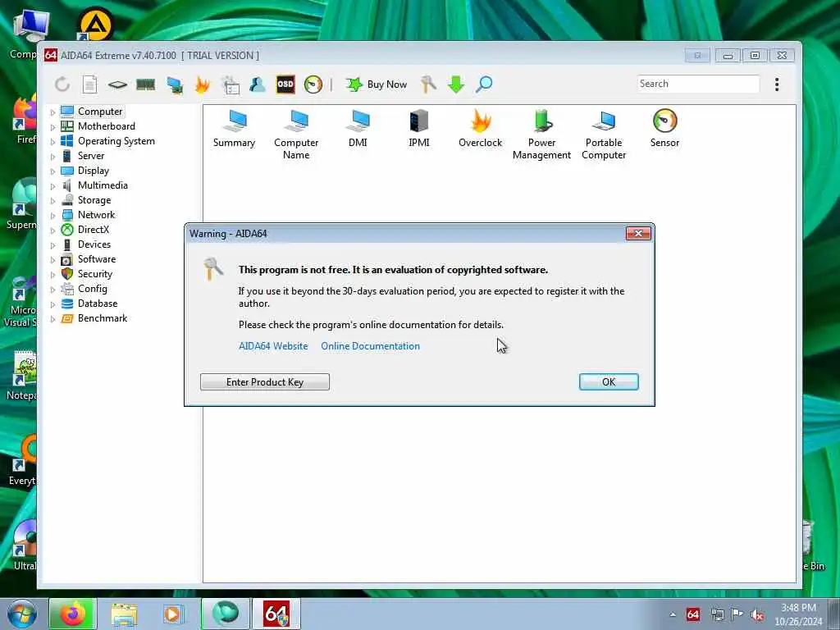This screenshot has height=630, width=840.
Task: Open the three-dot menu button
Action: pos(777,84)
